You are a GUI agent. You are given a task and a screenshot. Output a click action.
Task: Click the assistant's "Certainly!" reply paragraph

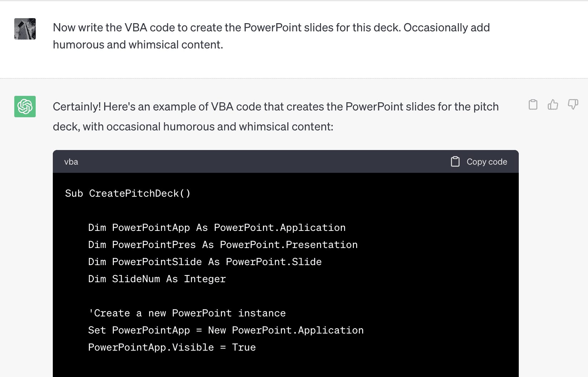click(x=276, y=117)
